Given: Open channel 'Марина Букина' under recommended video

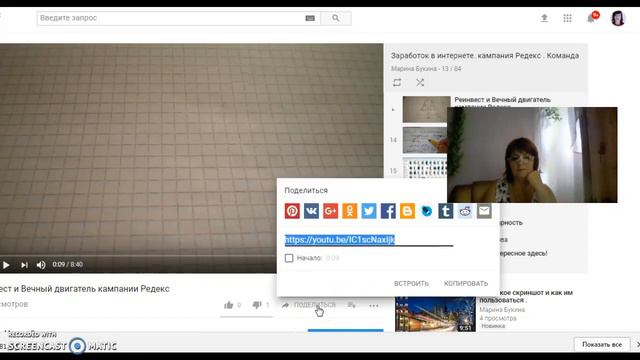Looking at the screenshot, I should 502,310.
